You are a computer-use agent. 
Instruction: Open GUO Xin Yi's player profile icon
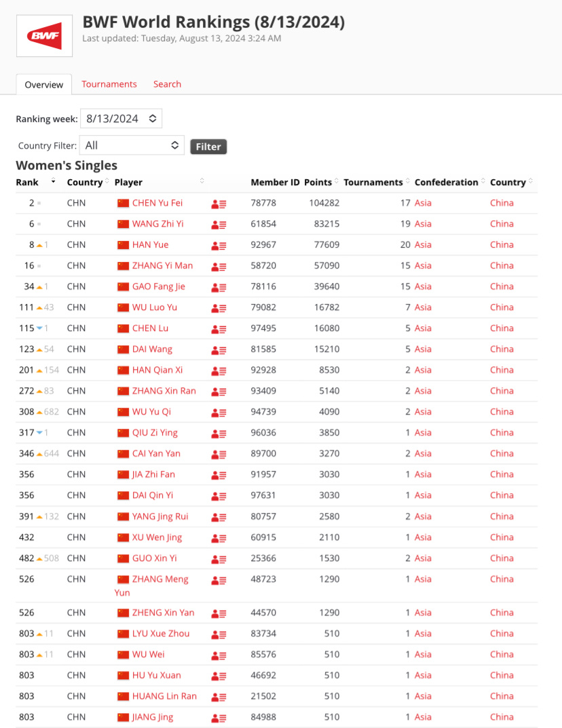(219, 559)
